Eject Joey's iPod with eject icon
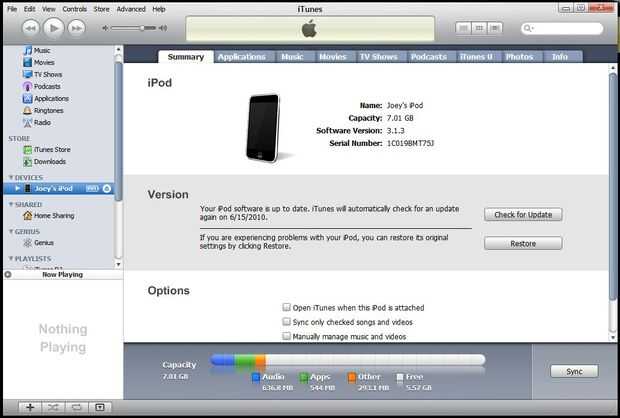The image size is (620, 418). pos(107,189)
